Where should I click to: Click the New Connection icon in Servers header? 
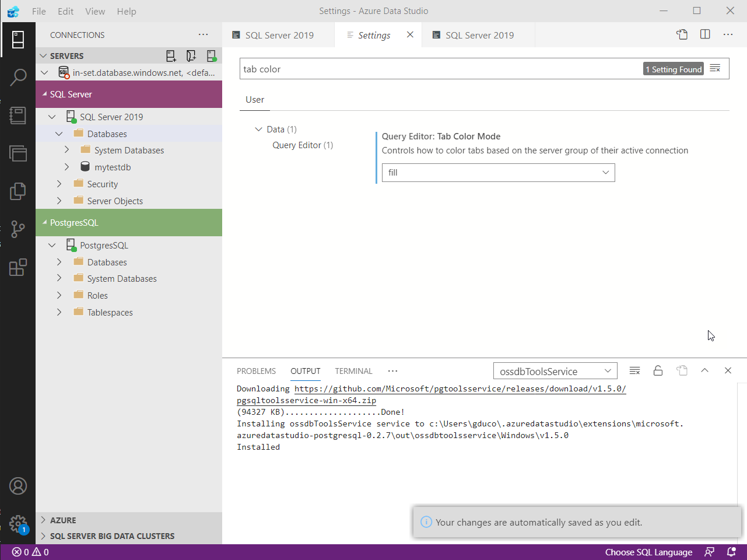[171, 56]
